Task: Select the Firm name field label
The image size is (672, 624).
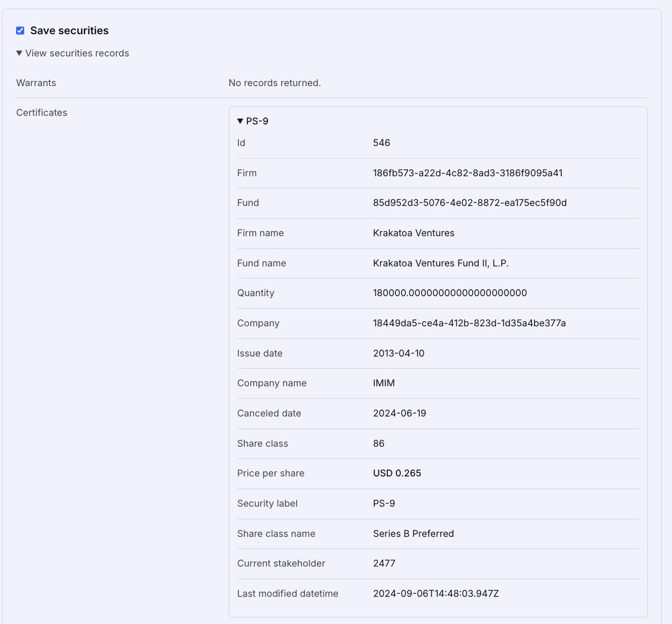Action: click(260, 233)
